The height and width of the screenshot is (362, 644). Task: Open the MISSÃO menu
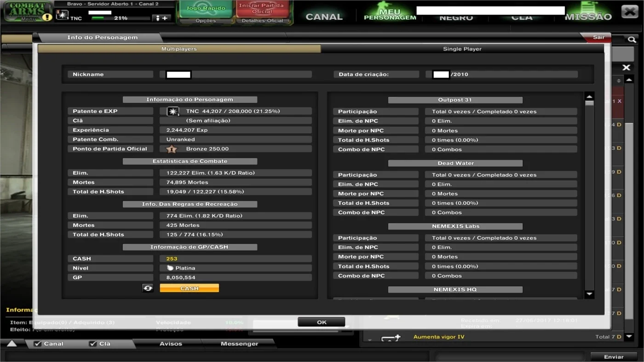[588, 17]
